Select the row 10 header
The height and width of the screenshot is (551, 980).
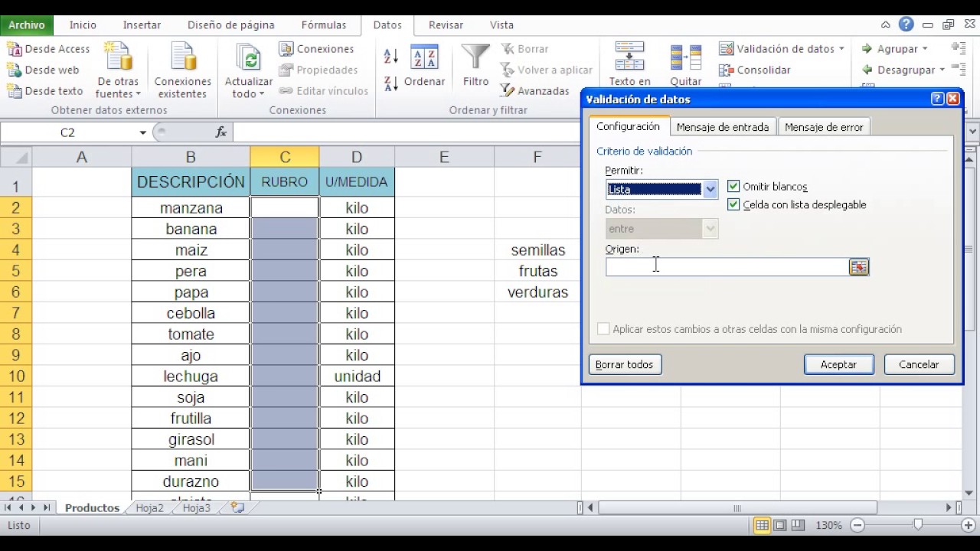[16, 377]
